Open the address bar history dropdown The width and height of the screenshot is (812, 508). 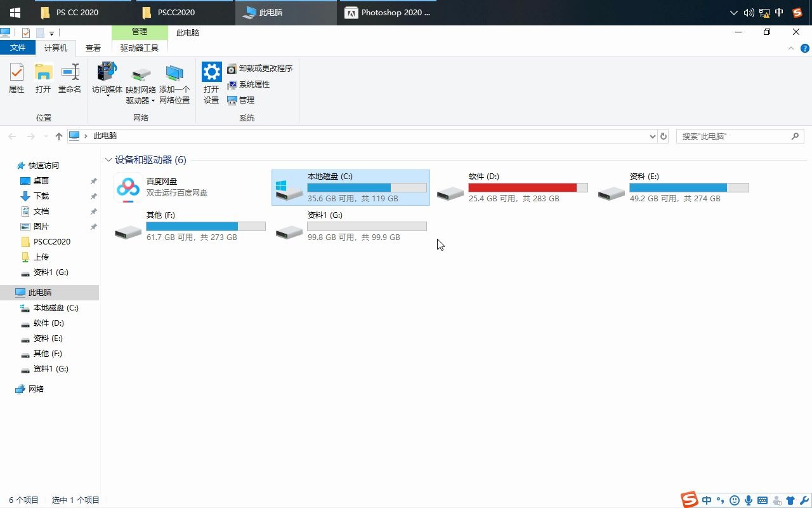(653, 137)
